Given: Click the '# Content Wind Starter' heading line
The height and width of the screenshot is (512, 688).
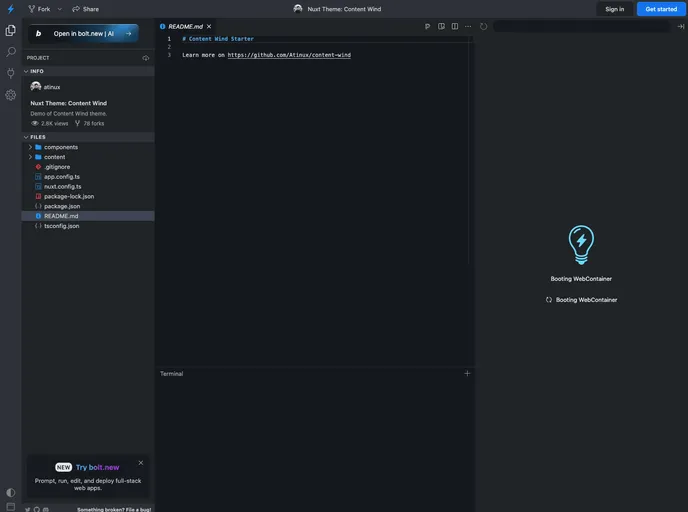Looking at the screenshot, I should [x=218, y=39].
